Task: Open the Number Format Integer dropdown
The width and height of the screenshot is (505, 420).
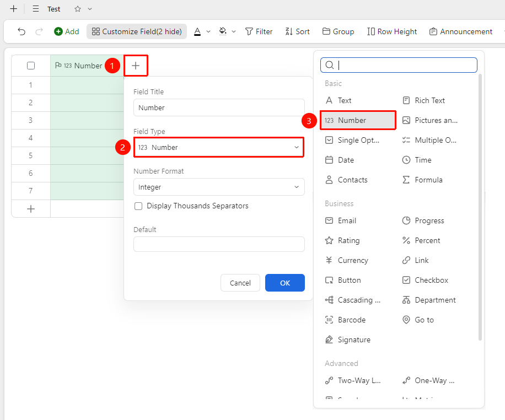Action: pos(219,187)
